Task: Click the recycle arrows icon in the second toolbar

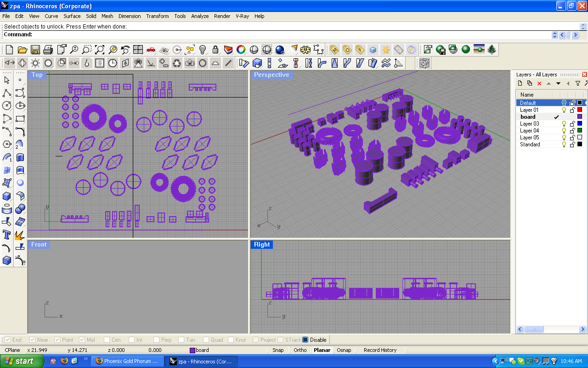Action: [x=177, y=63]
